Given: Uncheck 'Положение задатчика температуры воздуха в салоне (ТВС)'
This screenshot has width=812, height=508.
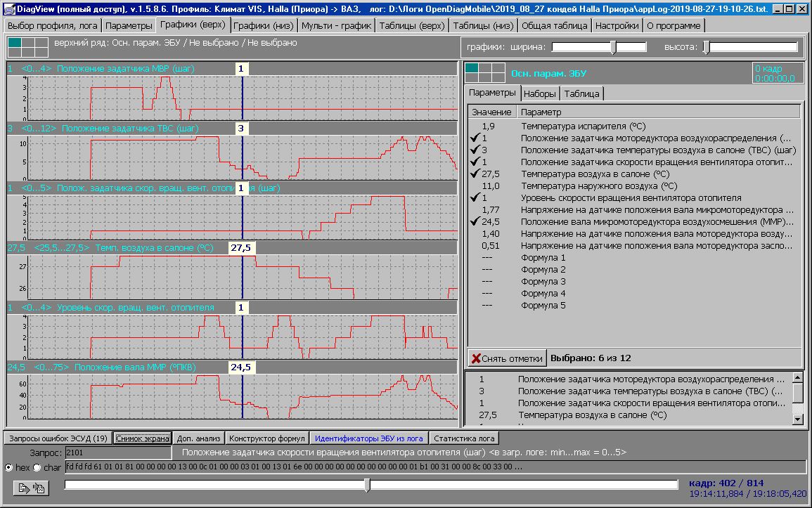Looking at the screenshot, I should (475, 150).
